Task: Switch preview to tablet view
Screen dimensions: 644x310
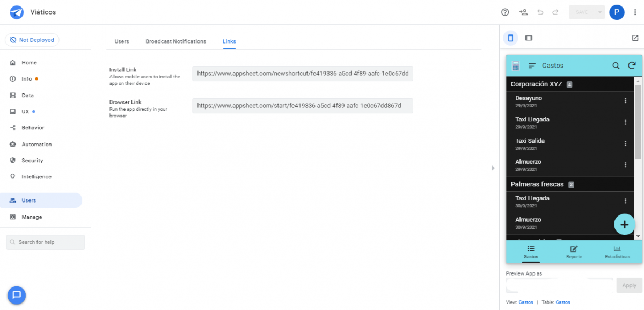Action: (529, 38)
